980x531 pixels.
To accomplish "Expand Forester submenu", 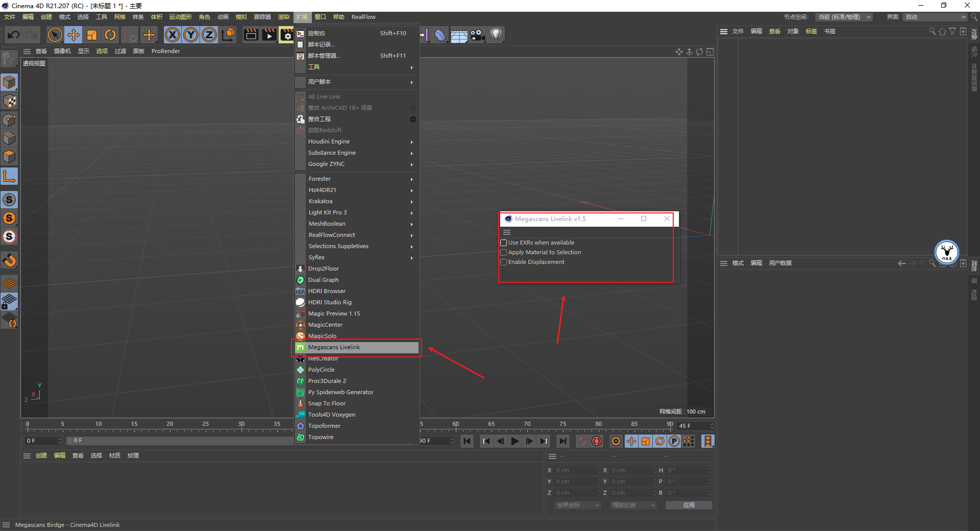I will pos(357,179).
